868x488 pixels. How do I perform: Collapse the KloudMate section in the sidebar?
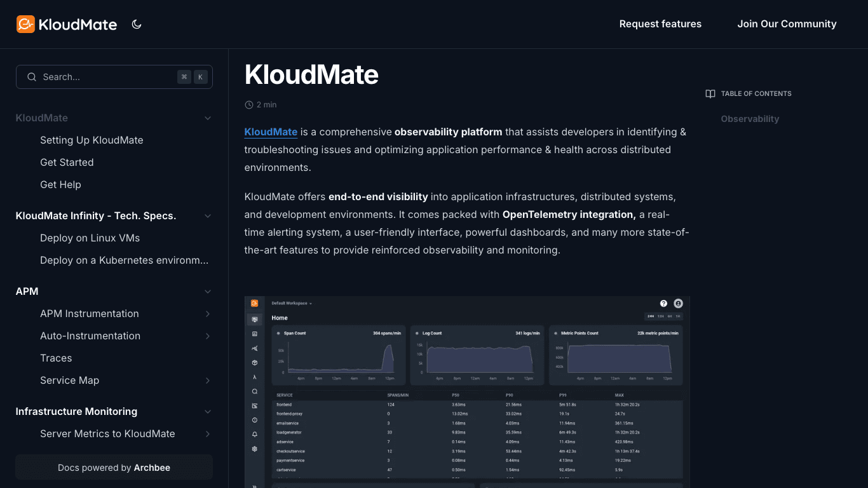click(208, 118)
